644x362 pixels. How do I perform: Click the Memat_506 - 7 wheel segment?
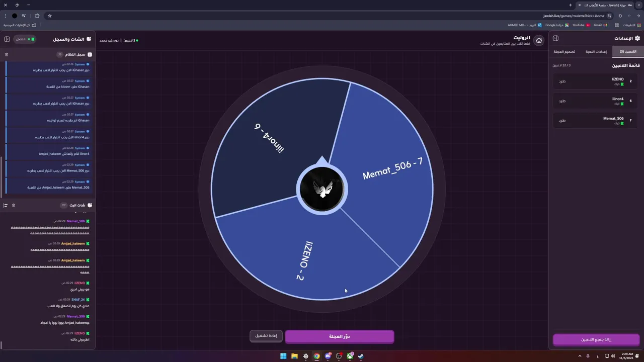click(x=392, y=168)
